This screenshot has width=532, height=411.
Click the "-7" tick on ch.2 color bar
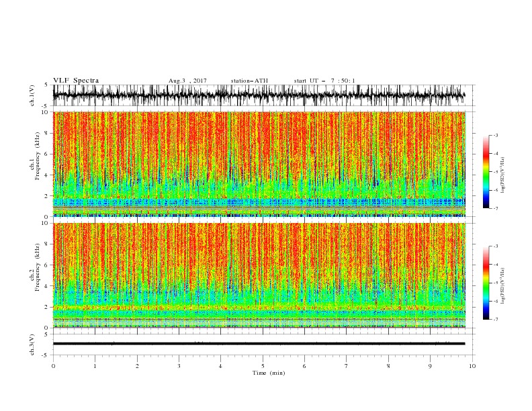click(x=495, y=320)
